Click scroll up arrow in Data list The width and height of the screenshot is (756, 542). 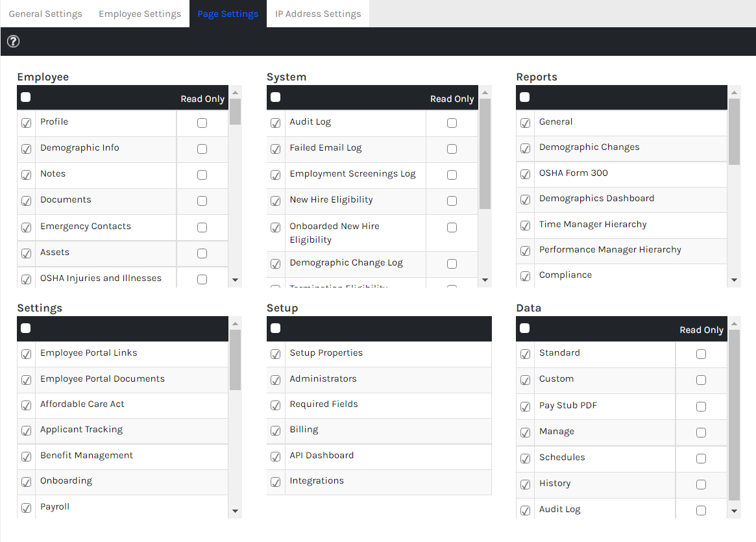tap(735, 323)
